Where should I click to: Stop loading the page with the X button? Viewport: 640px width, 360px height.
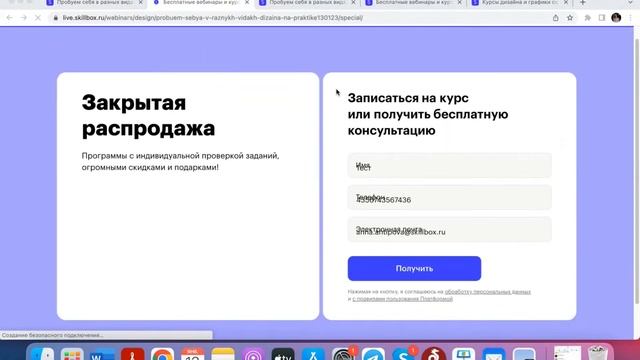click(x=38, y=18)
